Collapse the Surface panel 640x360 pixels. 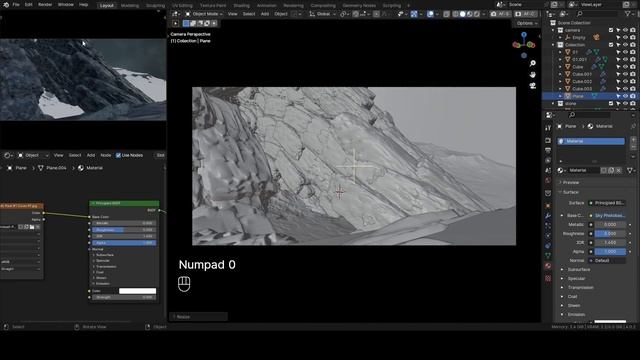[571, 192]
